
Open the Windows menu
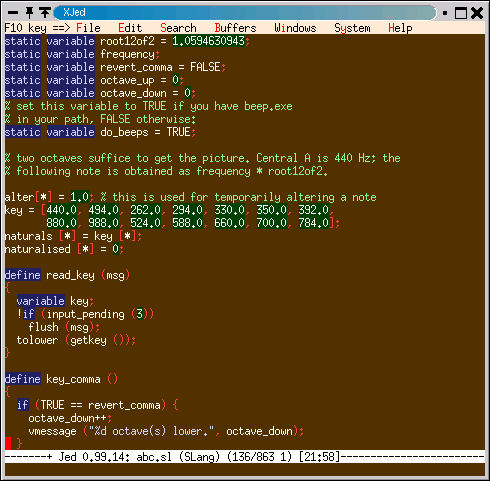295,28
